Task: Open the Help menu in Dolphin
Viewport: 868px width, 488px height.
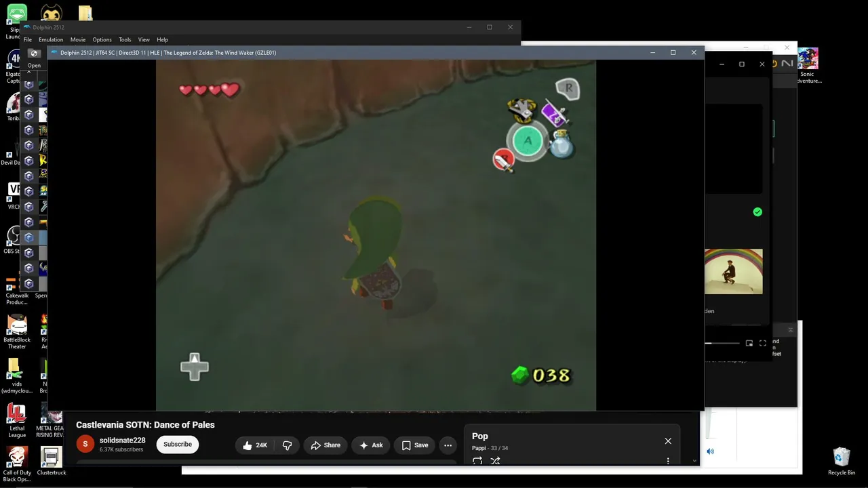Action: point(162,40)
